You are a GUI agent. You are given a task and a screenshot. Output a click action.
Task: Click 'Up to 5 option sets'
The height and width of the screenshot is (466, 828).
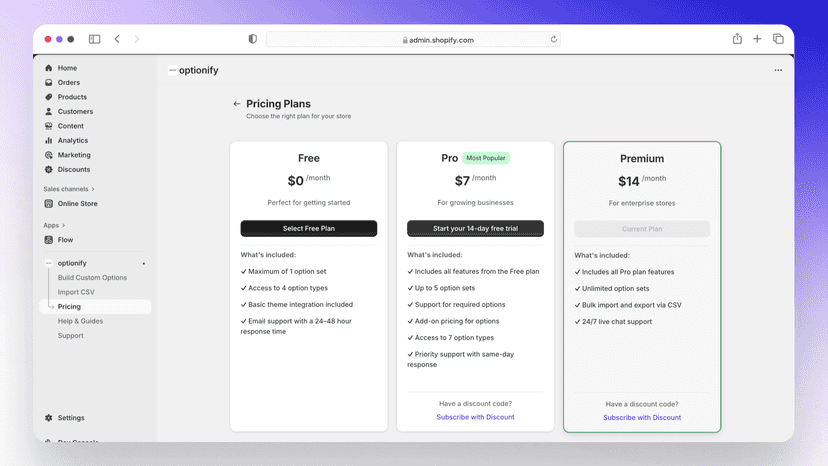(x=441, y=288)
